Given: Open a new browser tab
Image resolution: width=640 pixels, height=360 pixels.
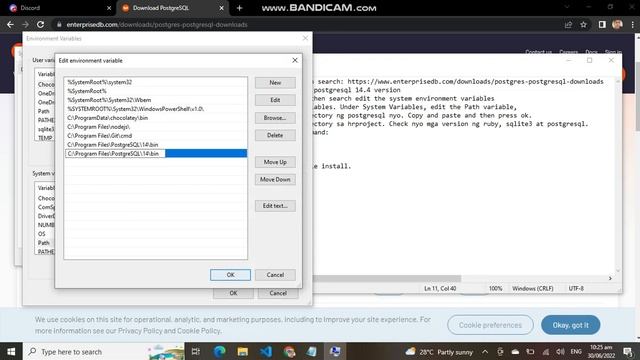Looking at the screenshot, I should 240,8.
